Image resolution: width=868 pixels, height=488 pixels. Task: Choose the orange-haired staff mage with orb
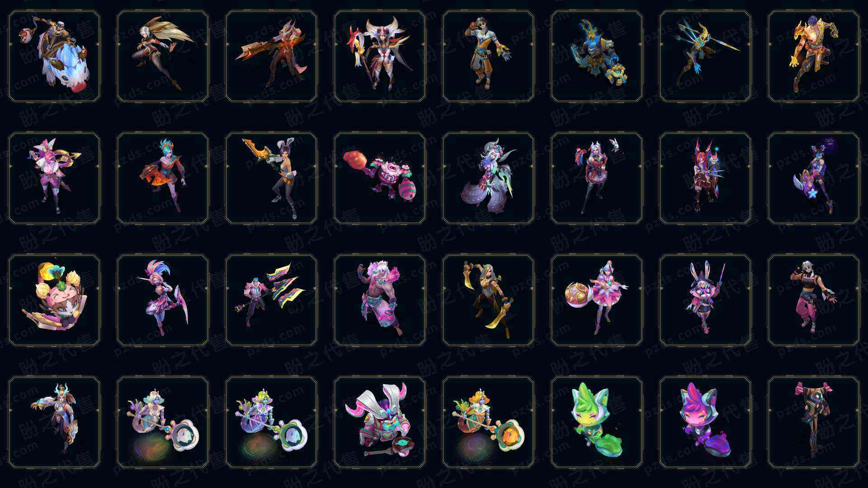[x=488, y=422]
